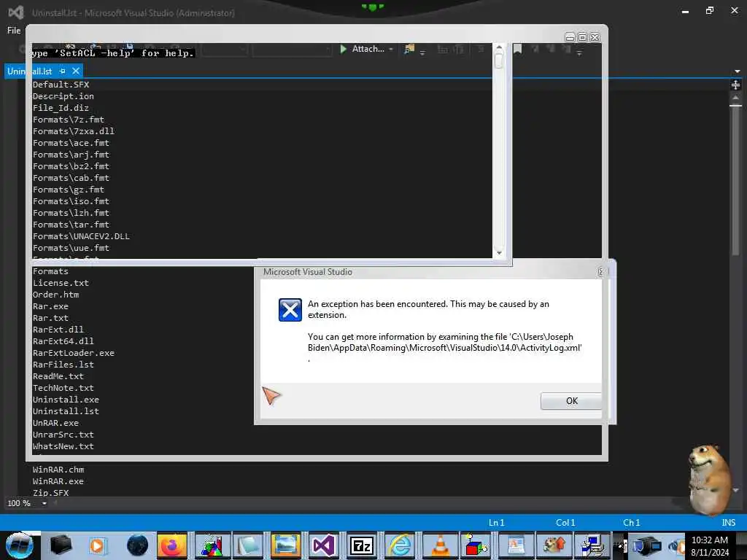Image resolution: width=747 pixels, height=560 pixels.
Task: Click the taskbar clock showing 10:32 AM
Action: (x=709, y=540)
